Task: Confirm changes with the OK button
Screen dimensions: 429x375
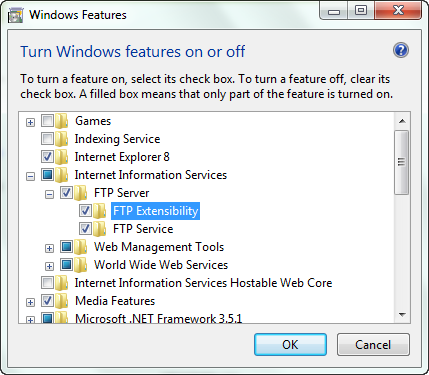Action: coord(290,345)
